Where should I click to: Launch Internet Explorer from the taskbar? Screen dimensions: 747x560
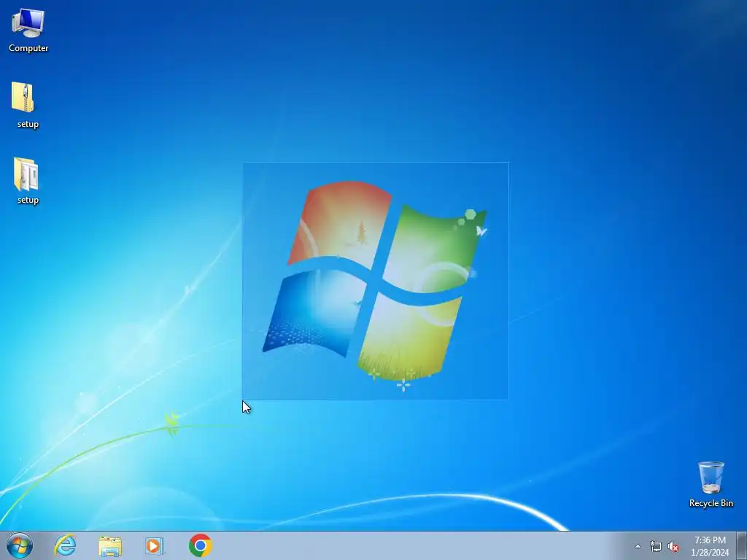65,545
